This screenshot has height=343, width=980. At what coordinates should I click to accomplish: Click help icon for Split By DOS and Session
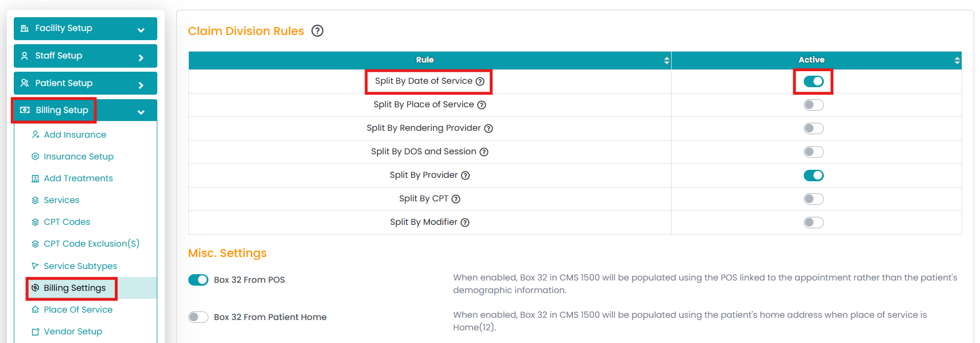[x=484, y=152]
